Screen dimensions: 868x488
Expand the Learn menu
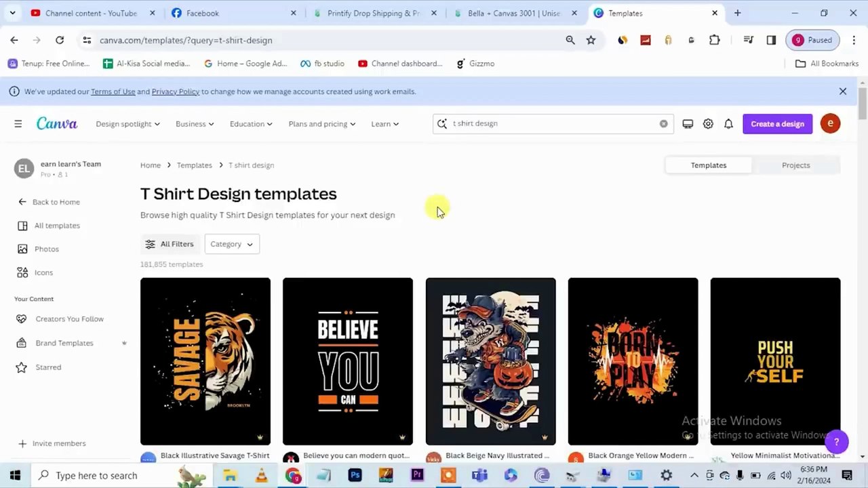pyautogui.click(x=384, y=124)
